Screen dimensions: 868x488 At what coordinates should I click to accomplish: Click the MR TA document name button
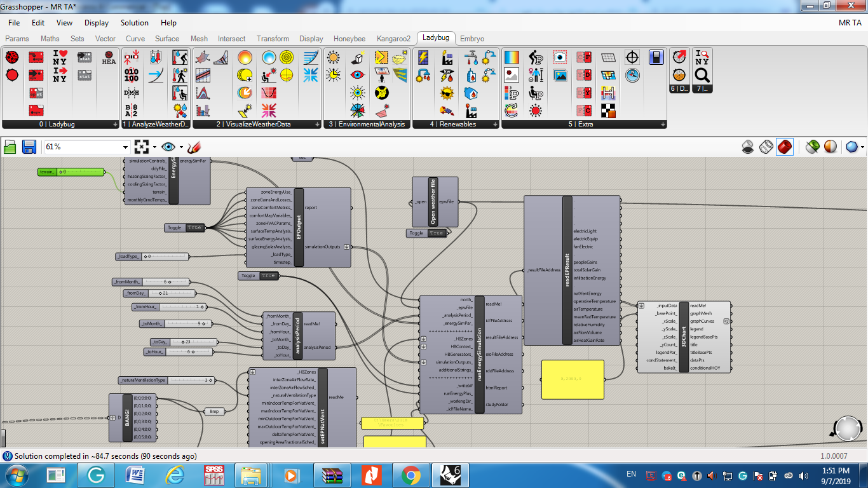(x=850, y=23)
